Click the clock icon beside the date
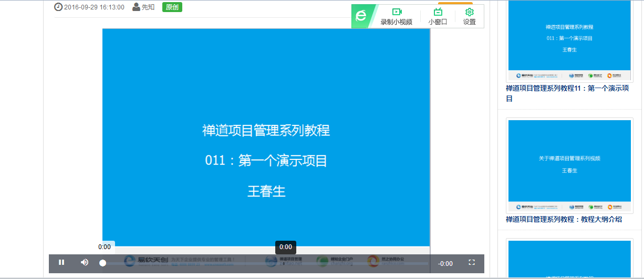644x279 pixels. click(58, 7)
